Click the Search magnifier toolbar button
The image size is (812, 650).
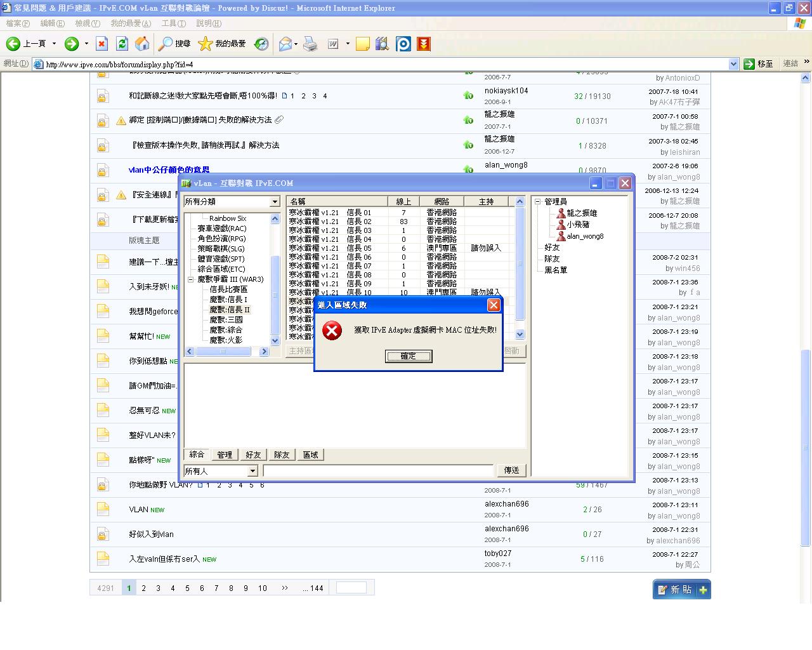pyautogui.click(x=166, y=44)
